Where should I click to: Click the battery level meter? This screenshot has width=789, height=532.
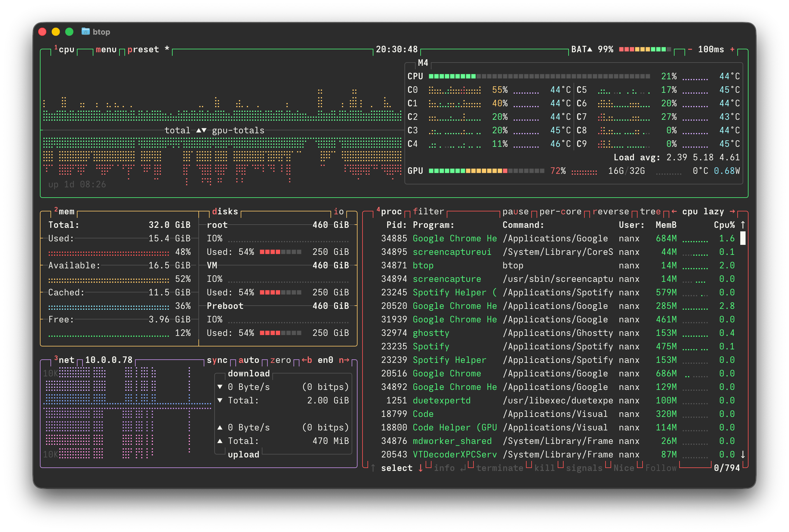pyautogui.click(x=645, y=50)
